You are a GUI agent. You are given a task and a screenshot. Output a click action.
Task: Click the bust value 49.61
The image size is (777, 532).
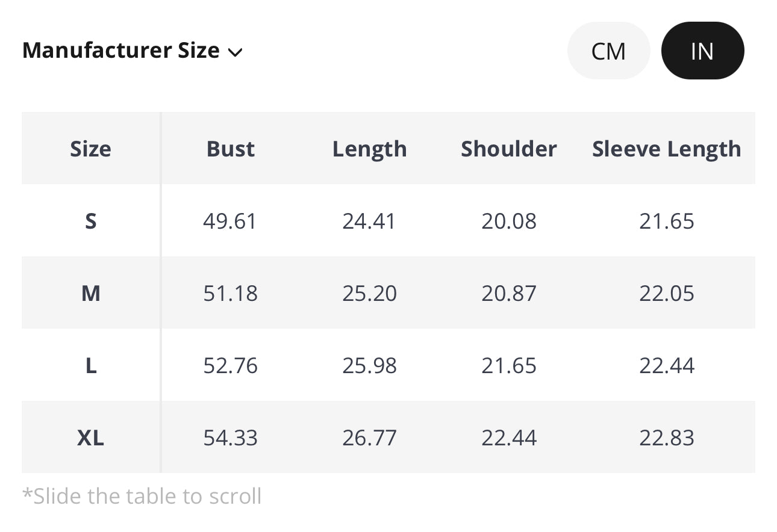[x=230, y=221]
